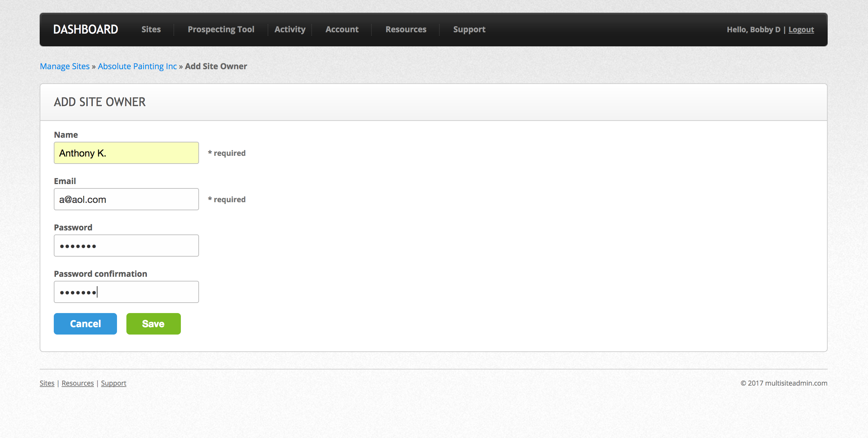Open Support from the top navigation bar
This screenshot has height=438, width=868.
[x=469, y=29]
